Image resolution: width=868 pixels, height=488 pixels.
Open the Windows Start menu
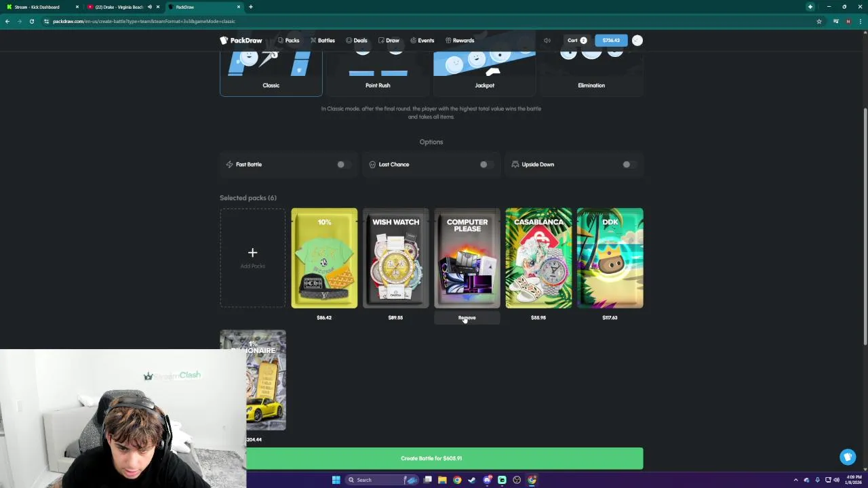[336, 480]
